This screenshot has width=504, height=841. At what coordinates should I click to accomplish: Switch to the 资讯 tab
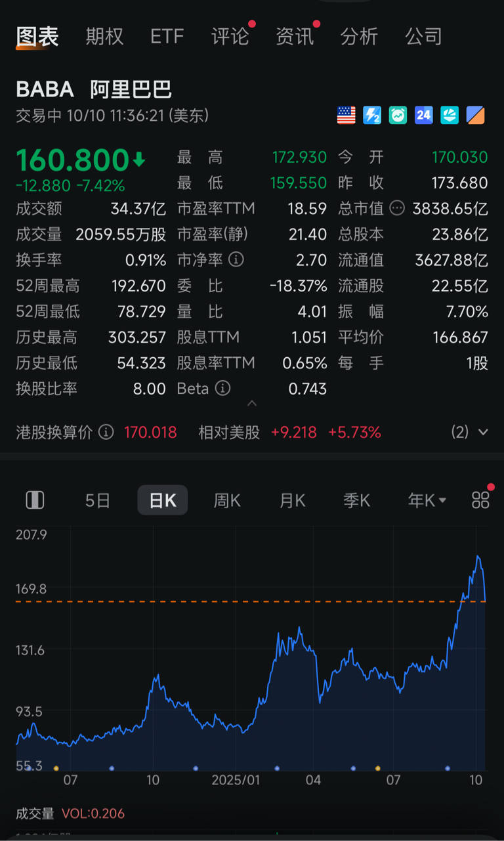295,36
